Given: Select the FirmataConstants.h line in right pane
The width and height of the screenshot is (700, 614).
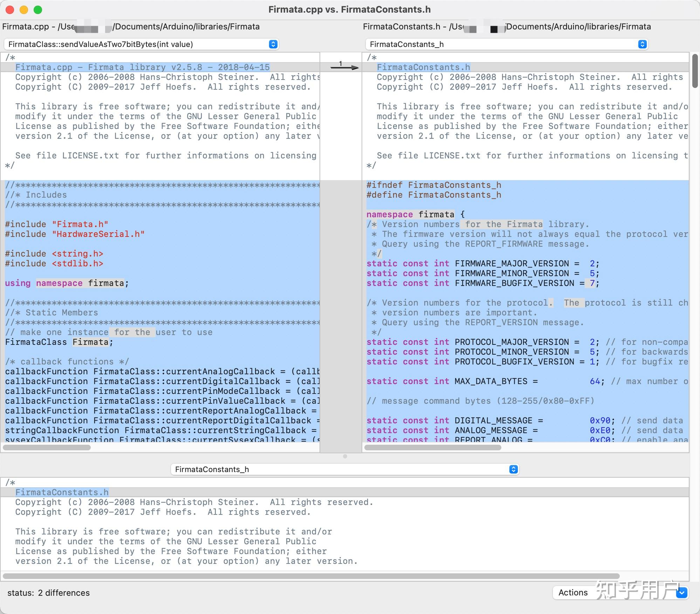Looking at the screenshot, I should click(423, 67).
